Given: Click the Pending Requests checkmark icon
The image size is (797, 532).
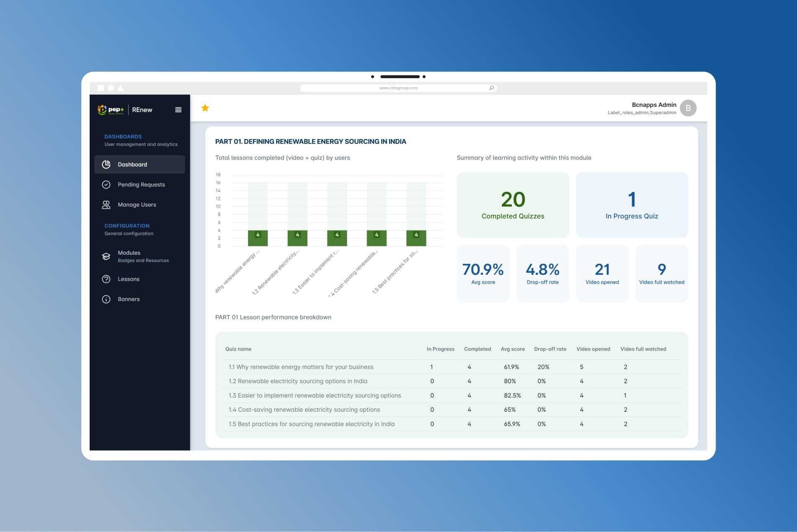Looking at the screenshot, I should pyautogui.click(x=106, y=185).
